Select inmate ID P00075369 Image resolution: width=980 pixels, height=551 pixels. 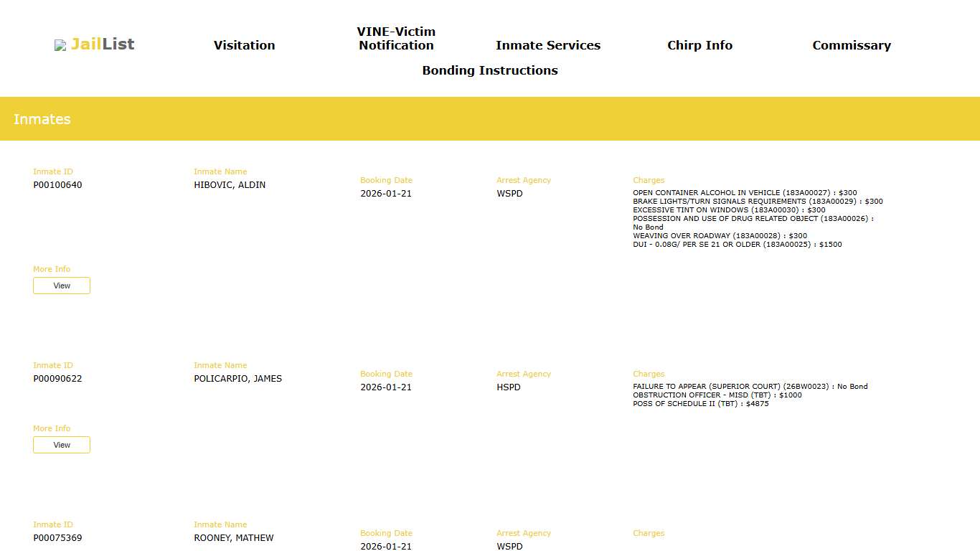coord(57,538)
